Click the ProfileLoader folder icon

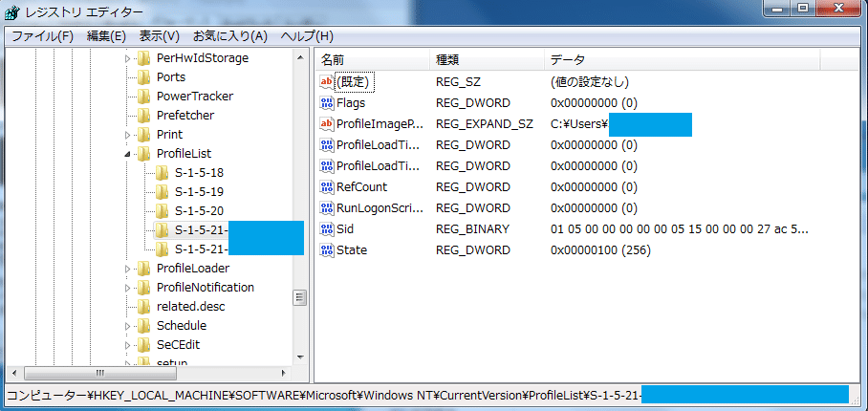point(144,269)
